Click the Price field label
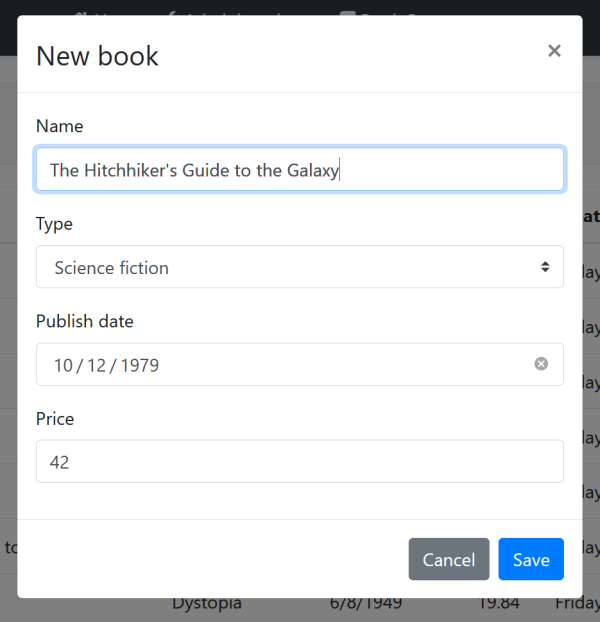This screenshot has width=600, height=622. tap(55, 419)
